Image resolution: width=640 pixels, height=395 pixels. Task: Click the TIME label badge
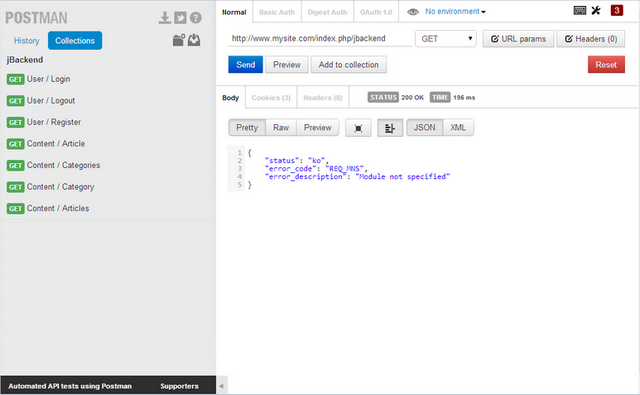coord(440,98)
